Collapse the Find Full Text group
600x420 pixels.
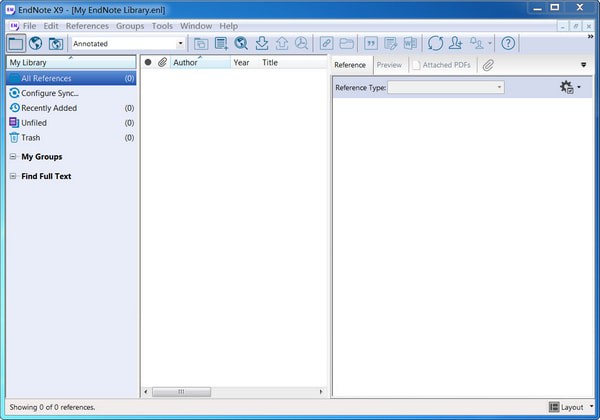pyautogui.click(x=12, y=177)
